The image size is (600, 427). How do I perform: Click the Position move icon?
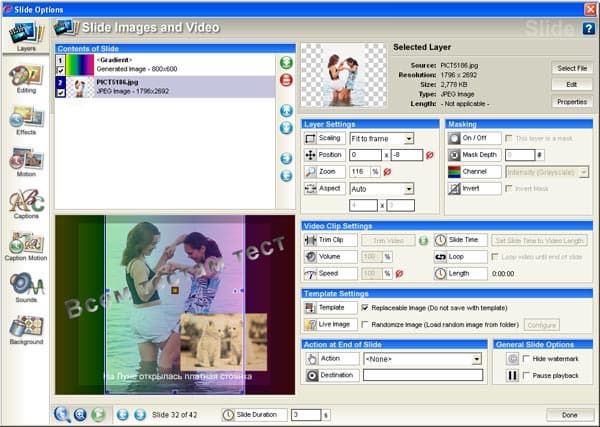(x=310, y=155)
